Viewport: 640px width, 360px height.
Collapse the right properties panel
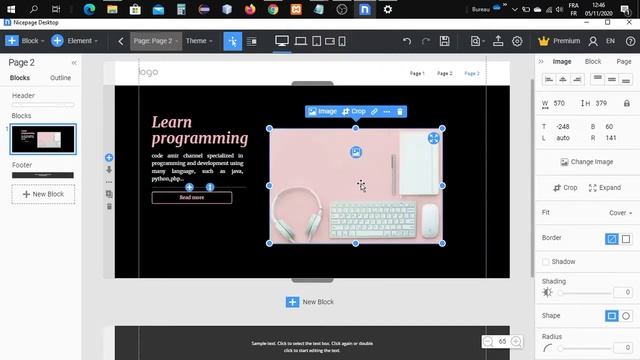541,62
